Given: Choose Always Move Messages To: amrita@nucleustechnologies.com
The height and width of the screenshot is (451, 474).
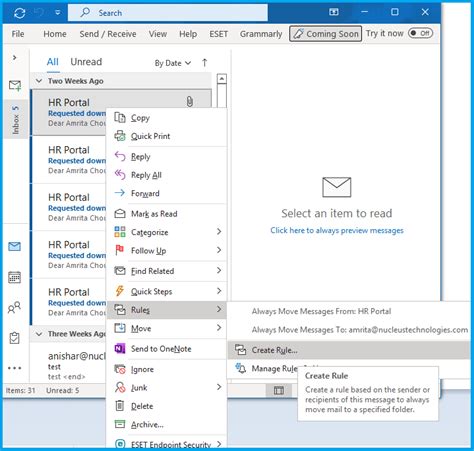Looking at the screenshot, I should click(349, 330).
